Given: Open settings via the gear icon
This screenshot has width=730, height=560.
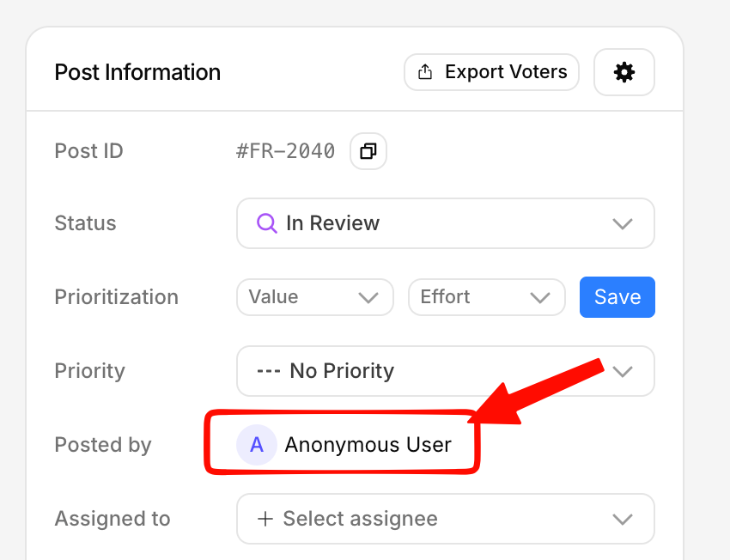Looking at the screenshot, I should [x=624, y=72].
